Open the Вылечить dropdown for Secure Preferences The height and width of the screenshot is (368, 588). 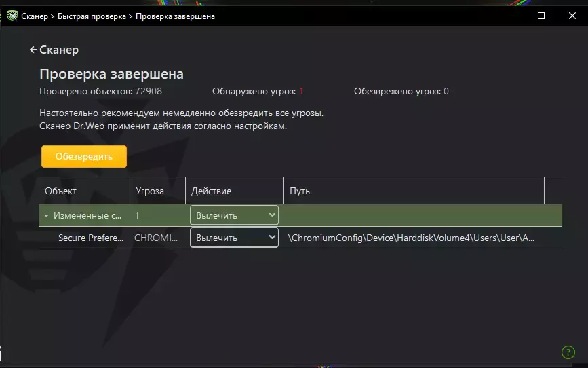point(235,238)
